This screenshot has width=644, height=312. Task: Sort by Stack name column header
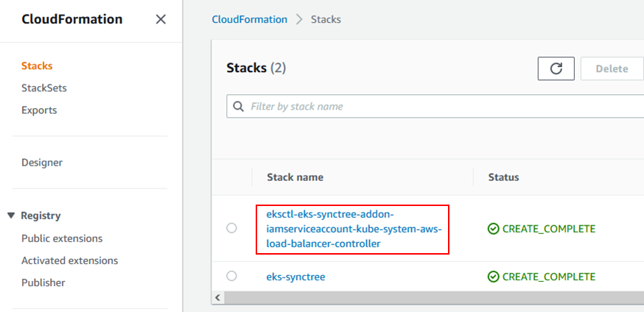(295, 177)
